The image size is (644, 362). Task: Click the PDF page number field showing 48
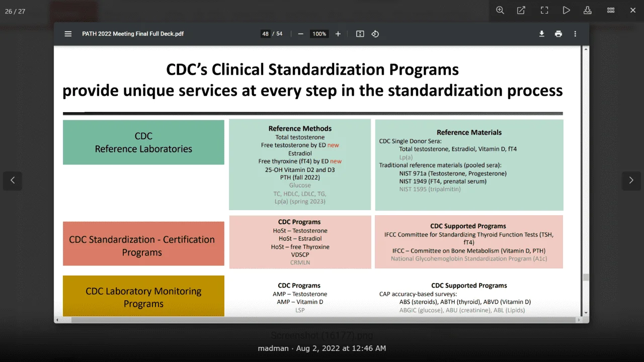(x=265, y=34)
